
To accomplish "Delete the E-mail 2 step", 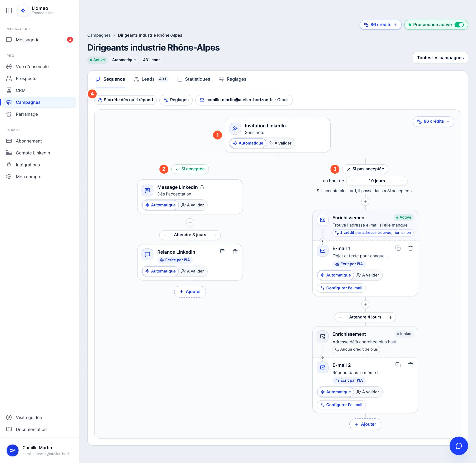I will point(410,365).
